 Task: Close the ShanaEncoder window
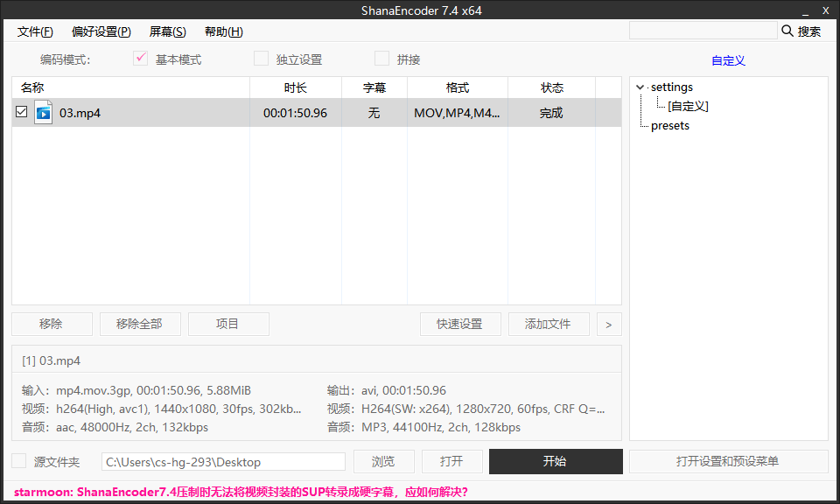825,10
